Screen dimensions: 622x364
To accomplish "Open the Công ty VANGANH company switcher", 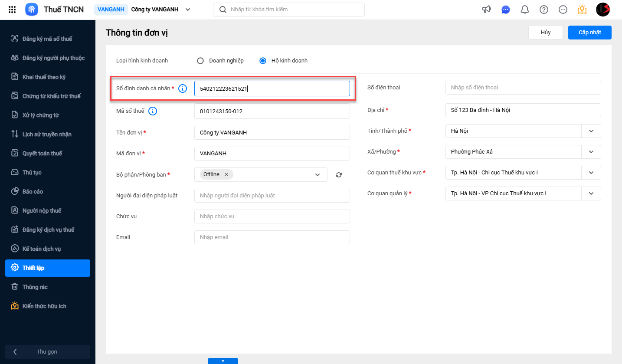I will [160, 10].
